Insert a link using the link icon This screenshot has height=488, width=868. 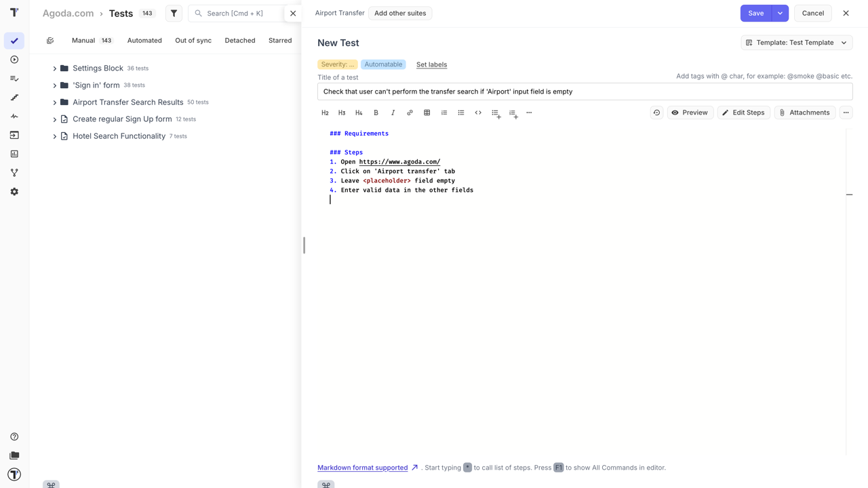click(x=410, y=113)
